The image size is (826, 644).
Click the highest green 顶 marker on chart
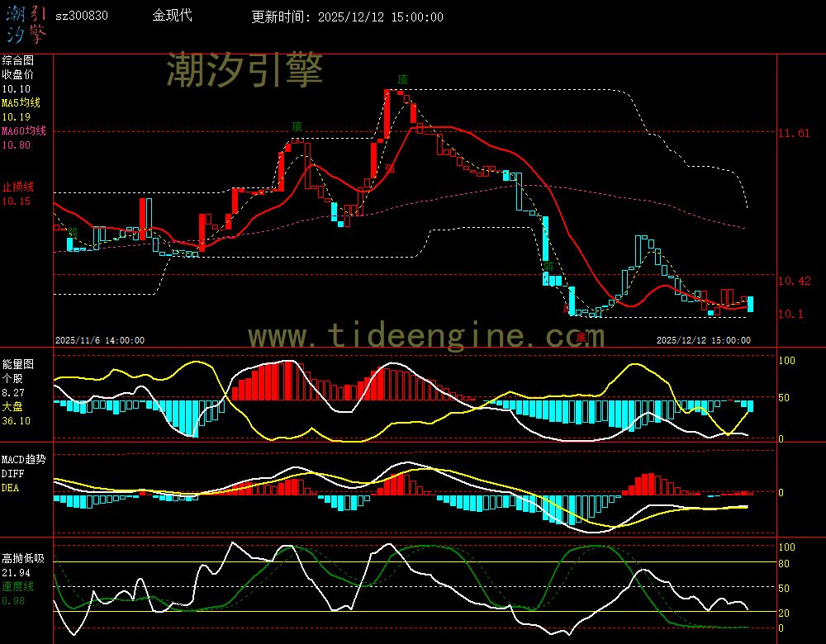click(x=402, y=79)
